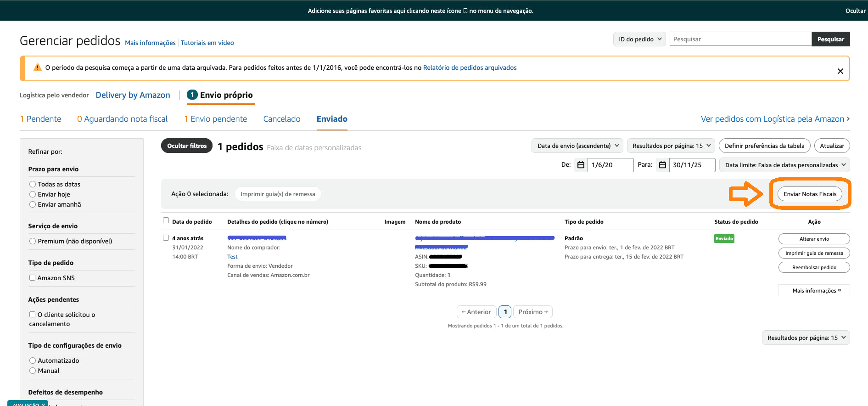Open Relatório de pedidos arquivados link

(x=470, y=68)
